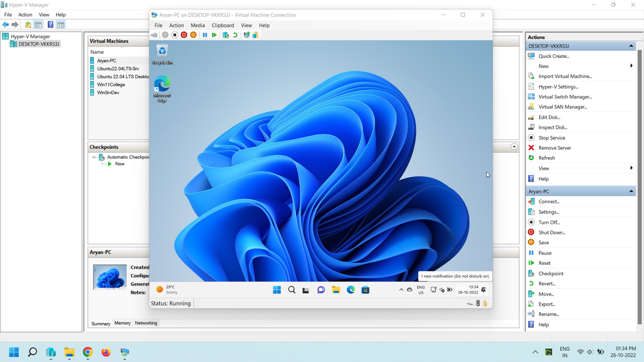
Task: Open Chrome from the host taskbar
Action: pos(87,352)
